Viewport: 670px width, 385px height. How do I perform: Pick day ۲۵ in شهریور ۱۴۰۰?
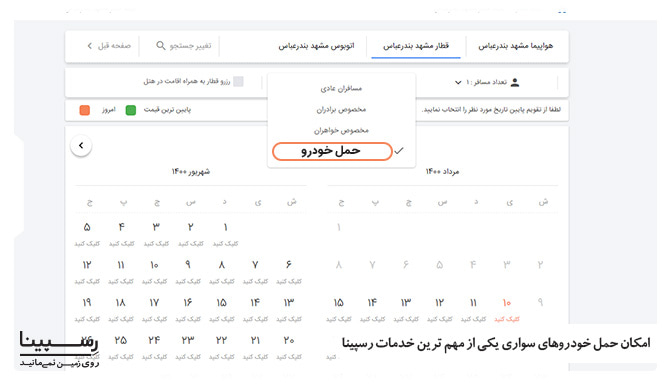pos(120,347)
